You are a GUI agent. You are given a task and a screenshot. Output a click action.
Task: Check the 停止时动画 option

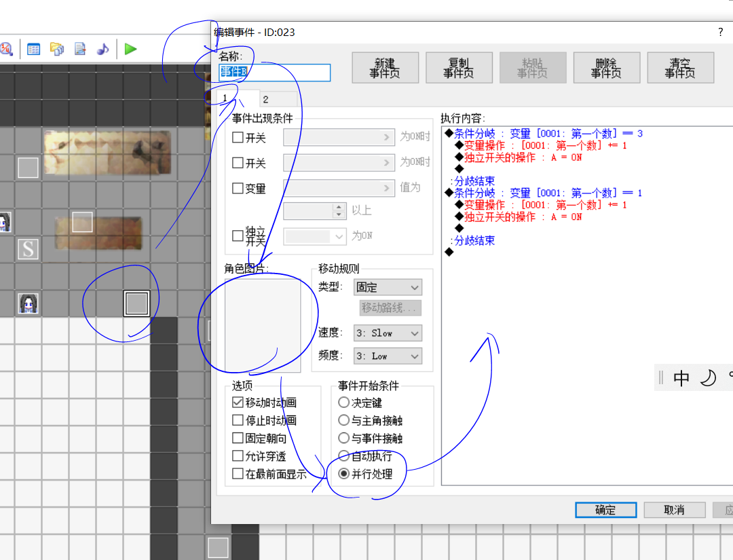pos(238,419)
